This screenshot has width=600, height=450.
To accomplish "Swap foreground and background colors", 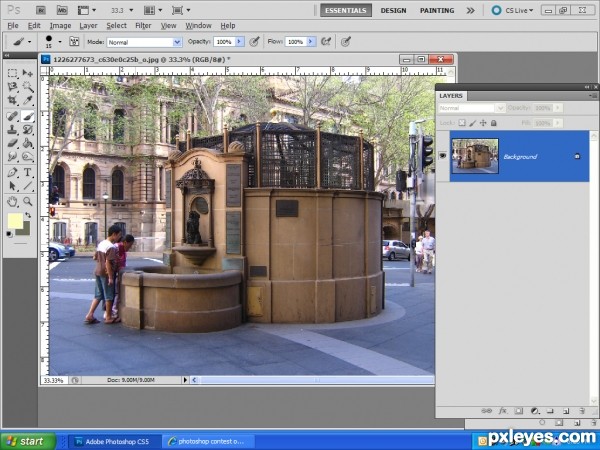I will click(28, 215).
